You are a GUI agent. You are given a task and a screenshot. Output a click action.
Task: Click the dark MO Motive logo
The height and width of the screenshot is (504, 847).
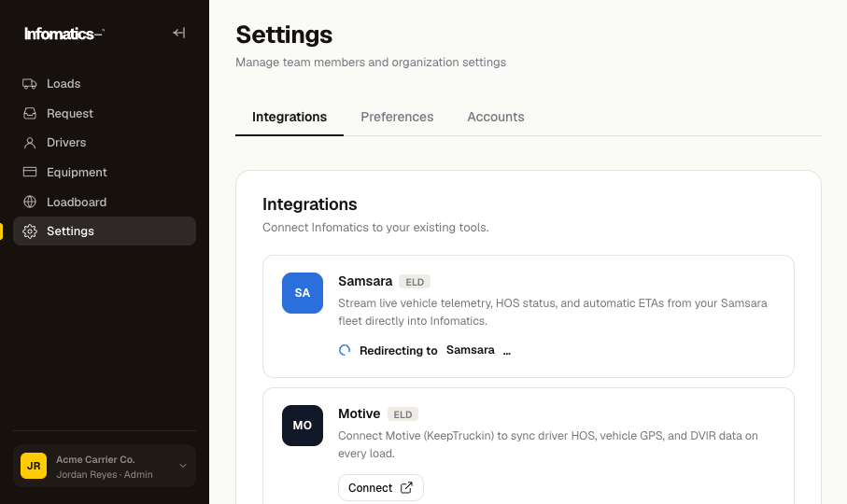click(x=303, y=426)
